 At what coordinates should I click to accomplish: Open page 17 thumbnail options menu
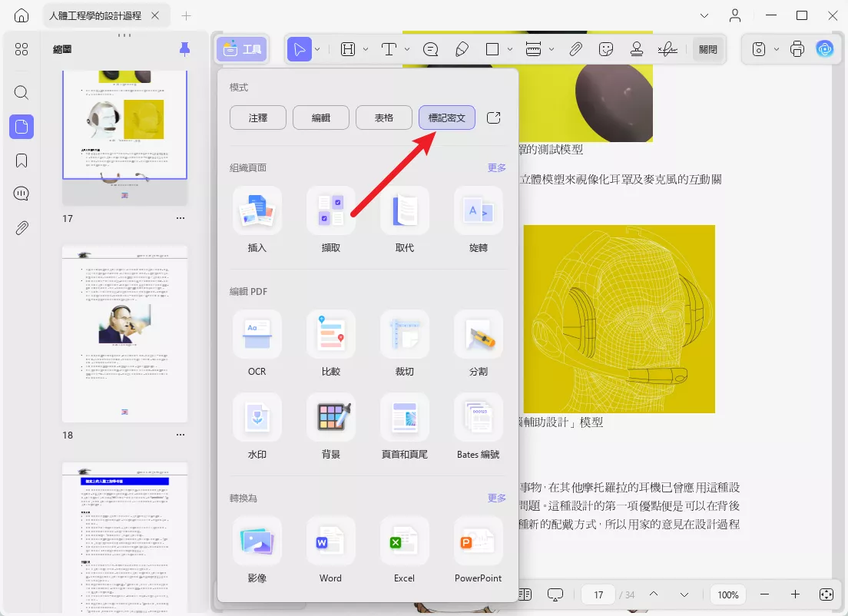(181, 218)
